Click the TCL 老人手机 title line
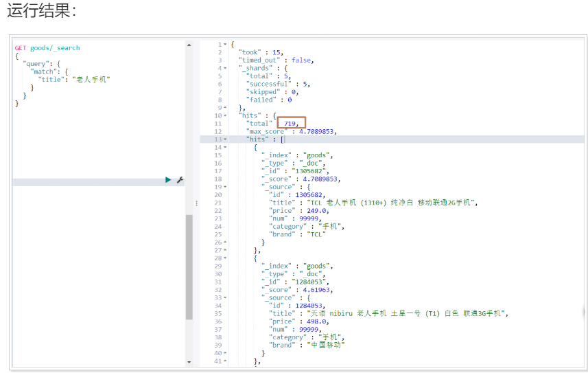The height and width of the screenshot is (373, 588). pyautogui.click(x=373, y=203)
